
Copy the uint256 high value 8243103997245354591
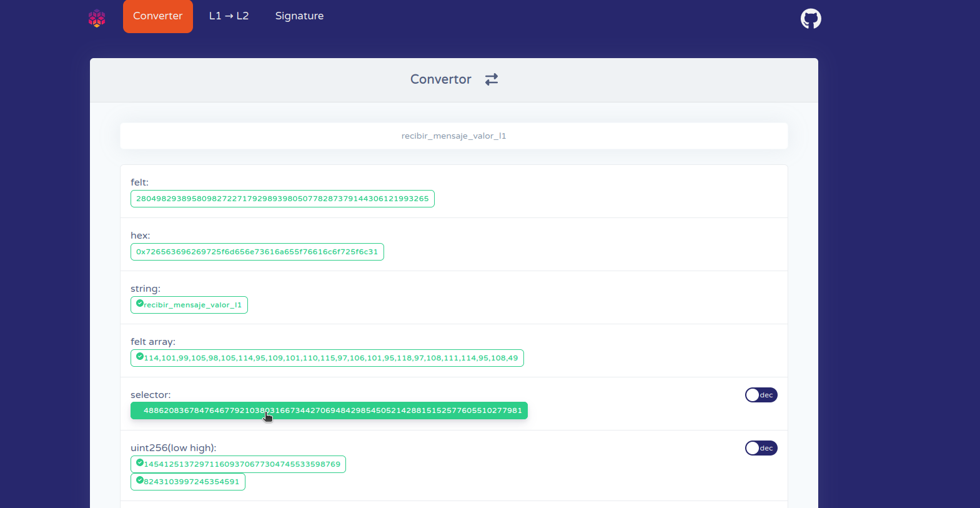(188, 482)
